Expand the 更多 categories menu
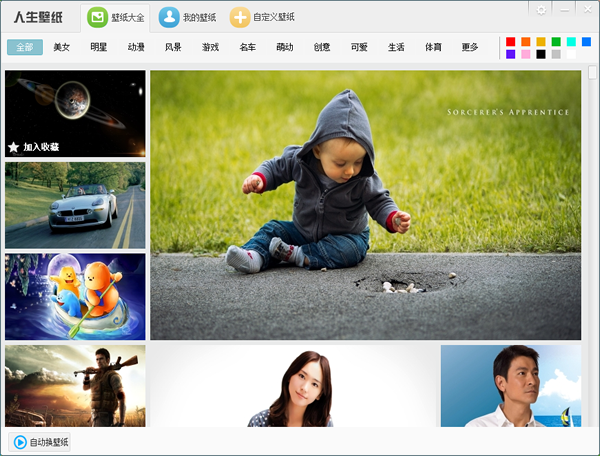Viewport: 600px width, 456px height. coord(469,47)
